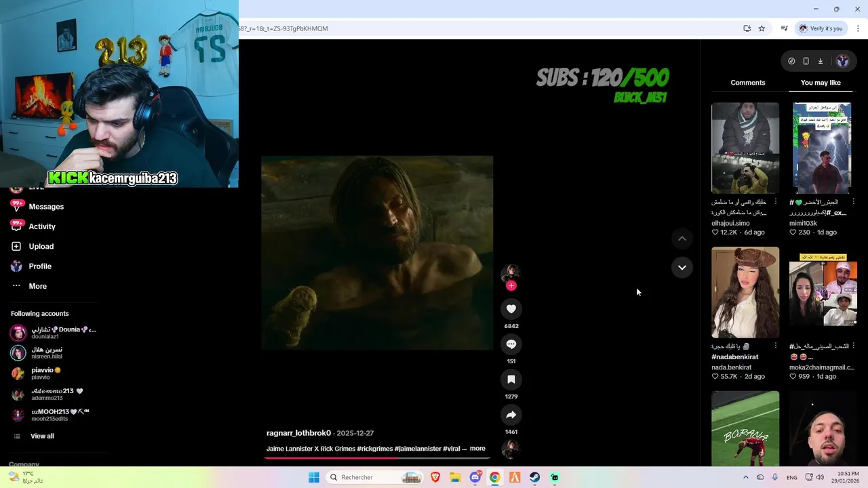868x488 pixels.
Task: Click the elhajoui.simo username text
Action: (730, 223)
